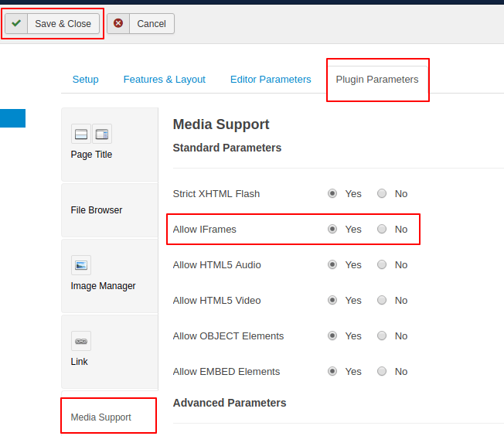
Task: Click the green checkmark Save & Close icon
Action: click(x=16, y=23)
